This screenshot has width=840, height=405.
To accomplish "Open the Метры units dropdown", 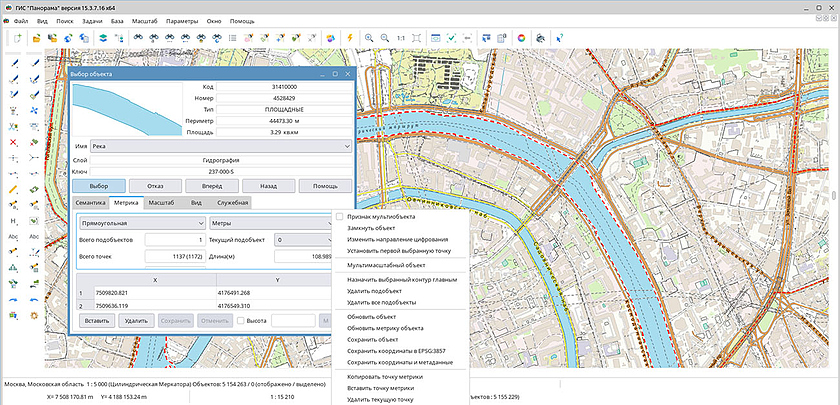I will pos(270,223).
